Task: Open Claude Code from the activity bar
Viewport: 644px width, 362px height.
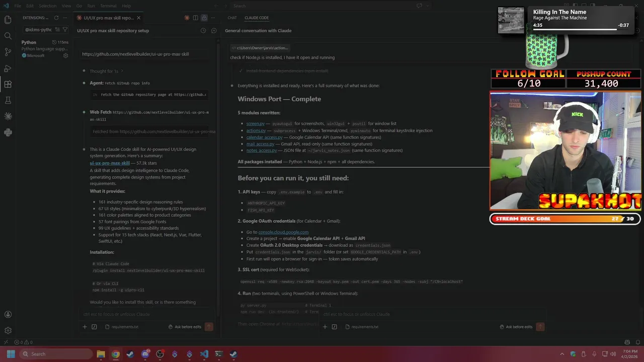Action: click(x=8, y=117)
